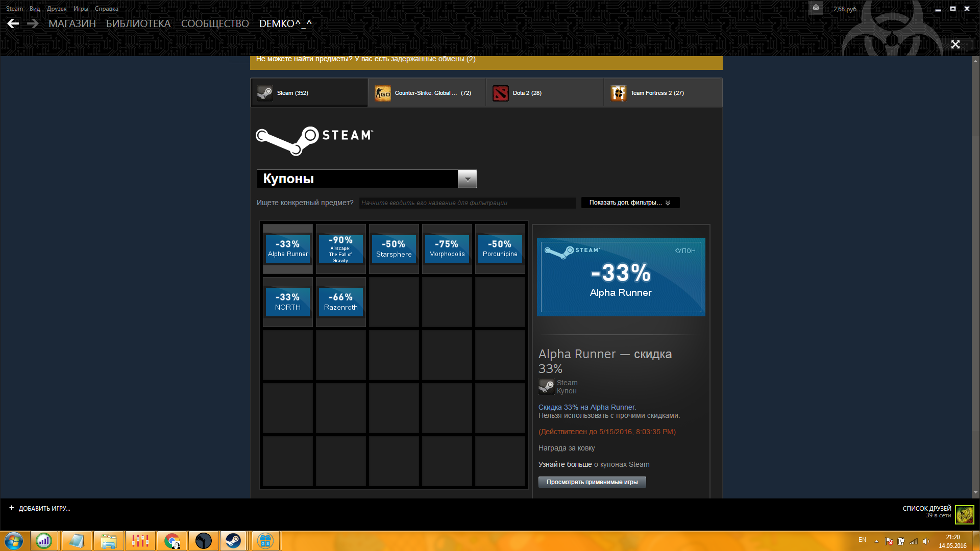This screenshot has height=551, width=980.
Task: Open the Steam menu
Action: pyautogui.click(x=14, y=9)
